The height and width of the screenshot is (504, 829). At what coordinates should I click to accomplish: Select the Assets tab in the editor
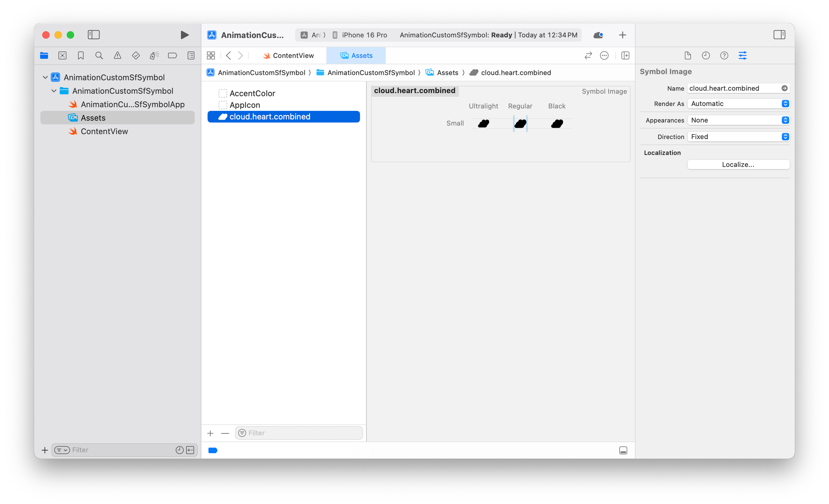coord(356,55)
